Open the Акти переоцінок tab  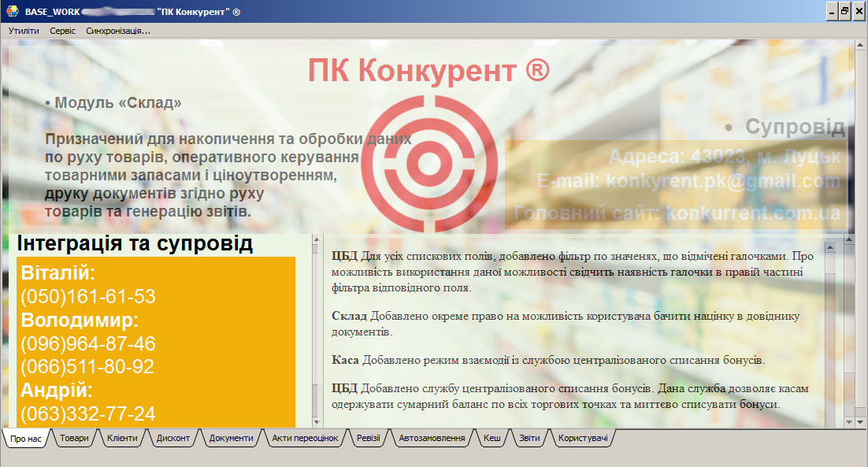[x=305, y=438]
